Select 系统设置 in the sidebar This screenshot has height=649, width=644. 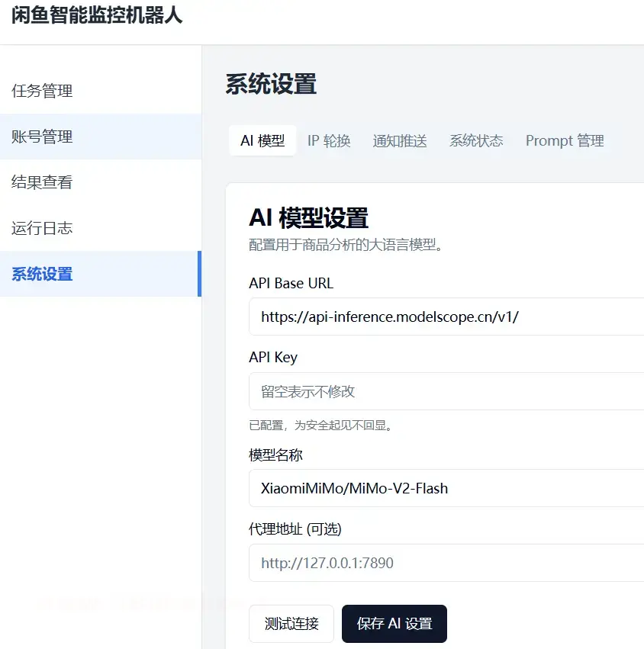[42, 275]
